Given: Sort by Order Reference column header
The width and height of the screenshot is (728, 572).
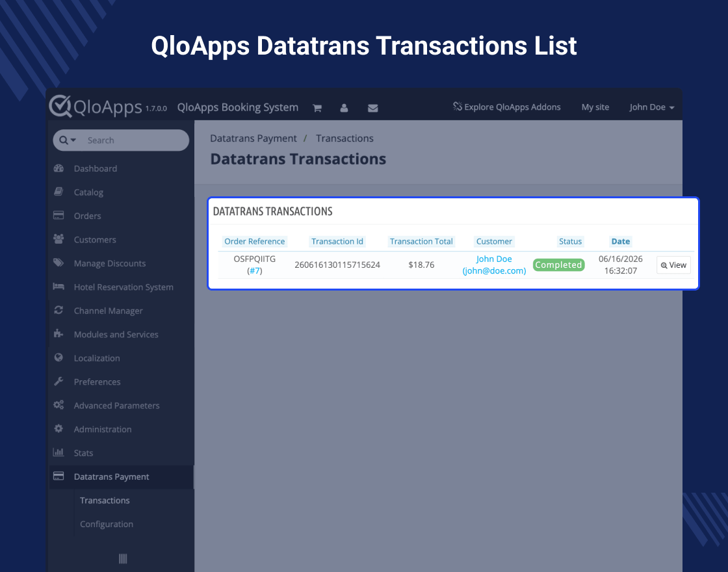Looking at the screenshot, I should coord(254,241).
